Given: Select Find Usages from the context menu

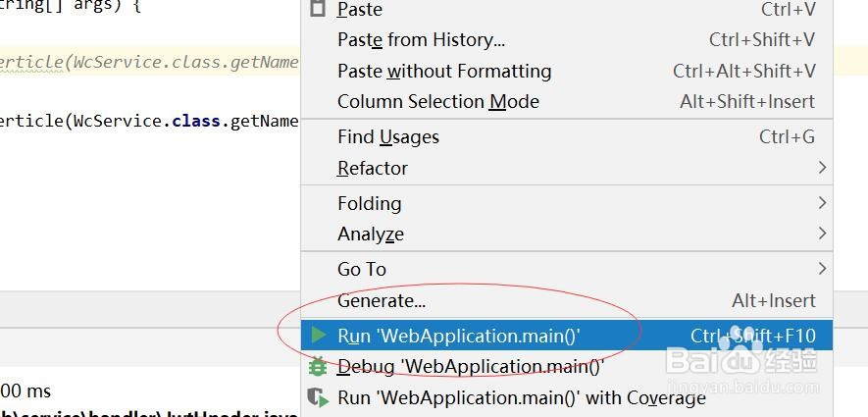Looking at the screenshot, I should point(387,137).
